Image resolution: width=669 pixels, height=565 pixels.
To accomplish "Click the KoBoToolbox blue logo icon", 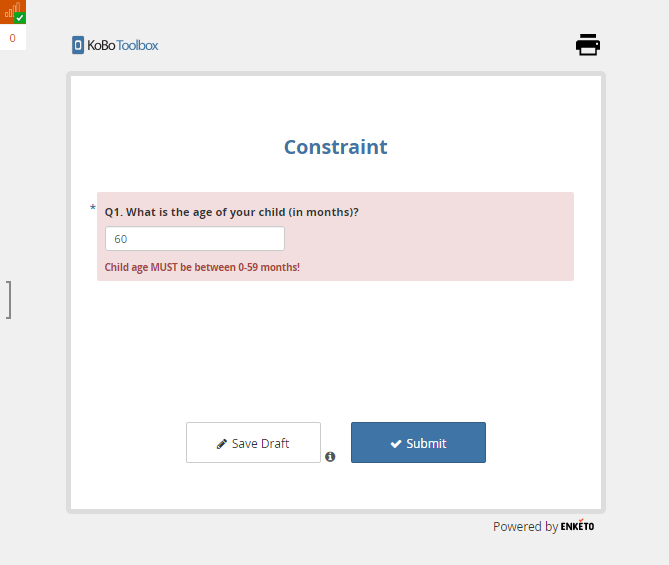I will 78,45.
